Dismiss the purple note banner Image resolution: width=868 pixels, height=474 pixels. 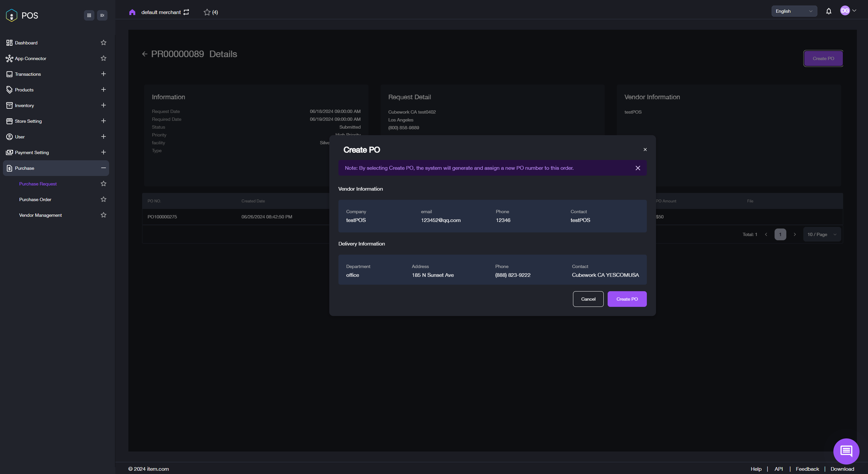click(637, 168)
